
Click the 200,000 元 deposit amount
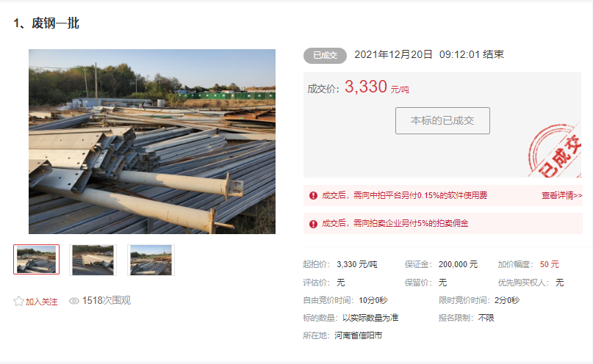click(458, 264)
